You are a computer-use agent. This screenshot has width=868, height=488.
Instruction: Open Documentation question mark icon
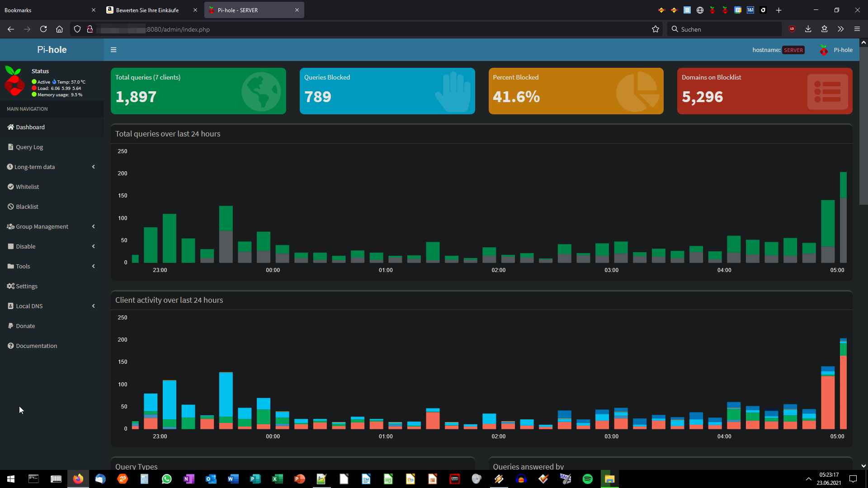(10, 346)
